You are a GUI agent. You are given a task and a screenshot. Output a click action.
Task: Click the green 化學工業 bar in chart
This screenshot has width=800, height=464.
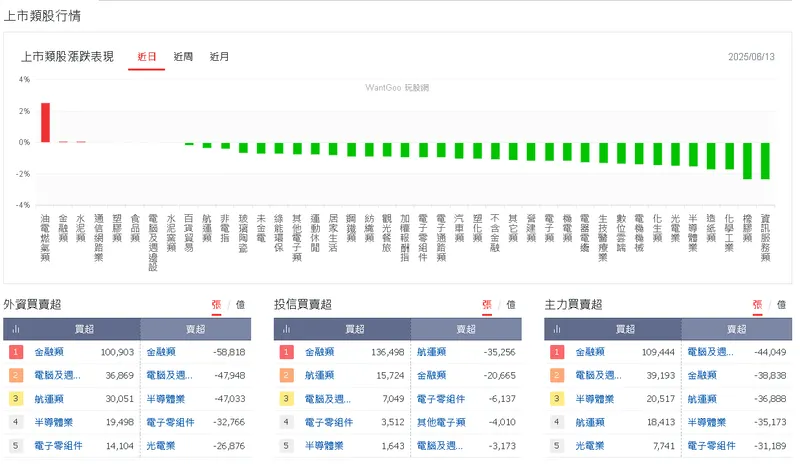729,156
